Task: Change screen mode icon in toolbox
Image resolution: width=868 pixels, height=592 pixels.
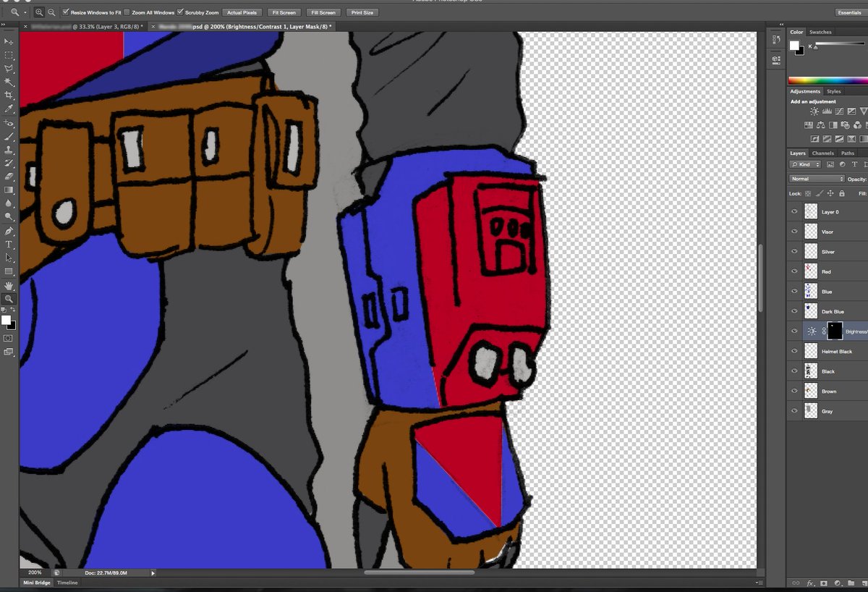Action: click(9, 352)
